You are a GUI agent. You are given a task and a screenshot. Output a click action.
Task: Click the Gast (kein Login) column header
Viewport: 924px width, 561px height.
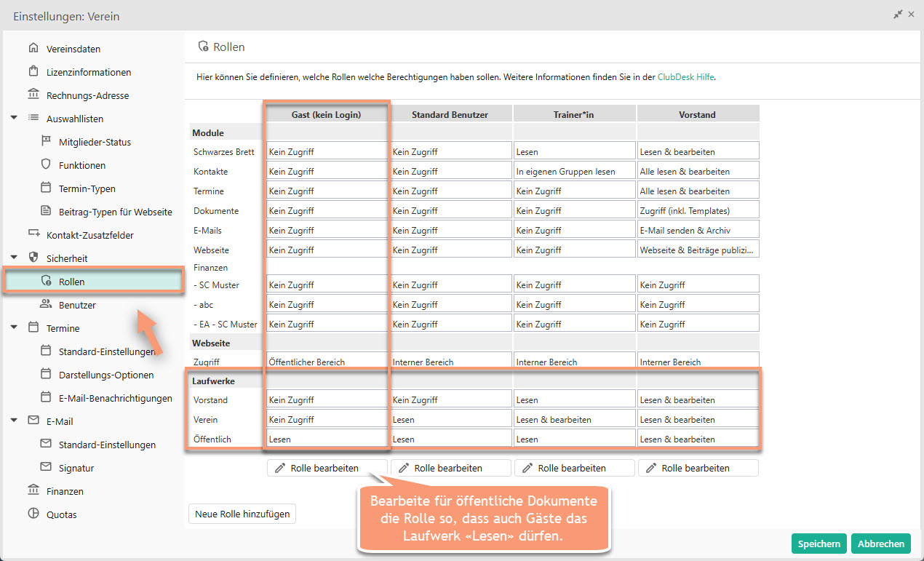(327, 114)
